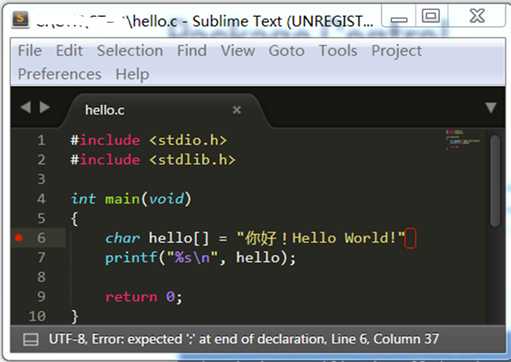Click 'printf' on line 7
The image size is (511, 362).
click(131, 258)
